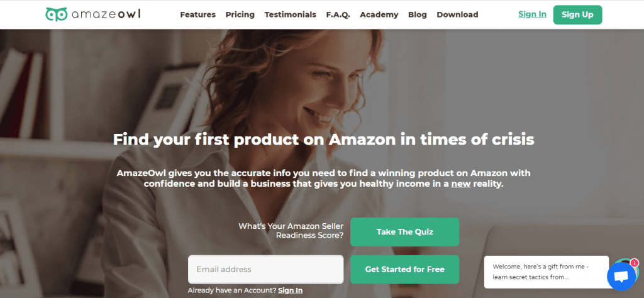Screen dimensions: 644x298
Task: Click the AmazeOwl owl logo icon
Action: pos(56,14)
